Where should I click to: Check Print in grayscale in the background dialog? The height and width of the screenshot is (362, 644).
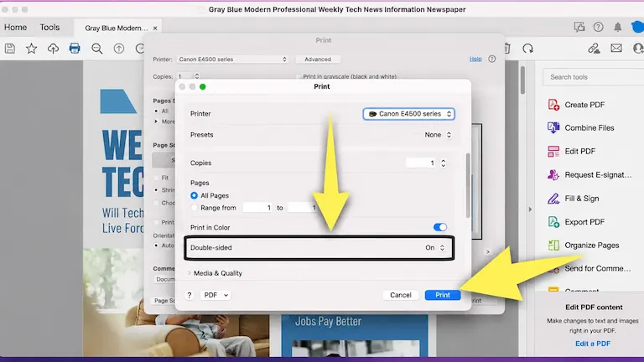tap(299, 76)
